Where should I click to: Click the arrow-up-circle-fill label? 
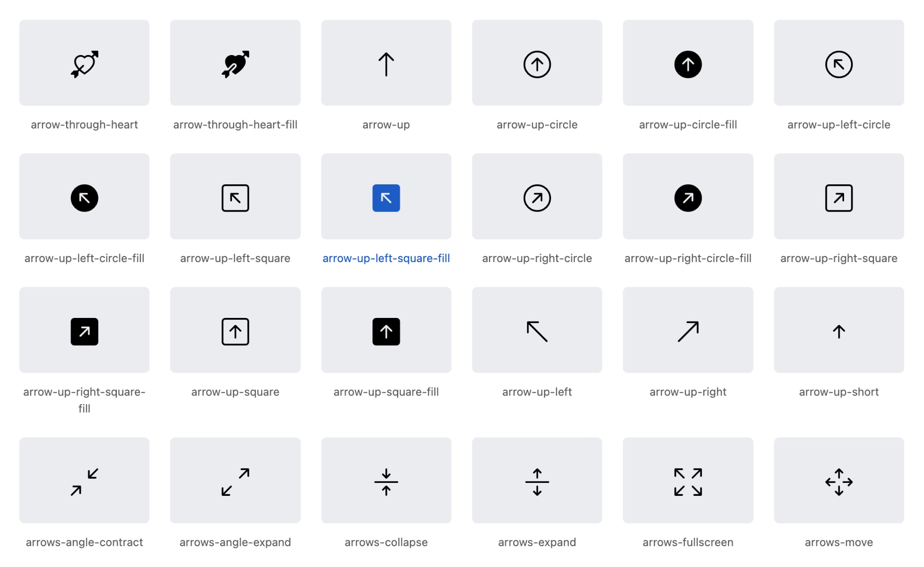pos(688,125)
